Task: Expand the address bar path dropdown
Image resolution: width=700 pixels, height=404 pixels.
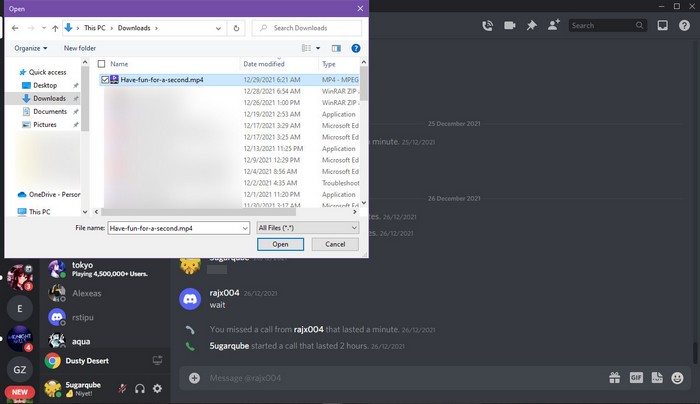Action: pyautogui.click(x=218, y=28)
